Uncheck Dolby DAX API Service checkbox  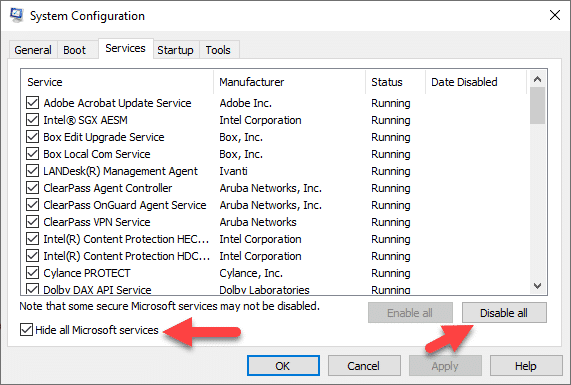click(32, 289)
